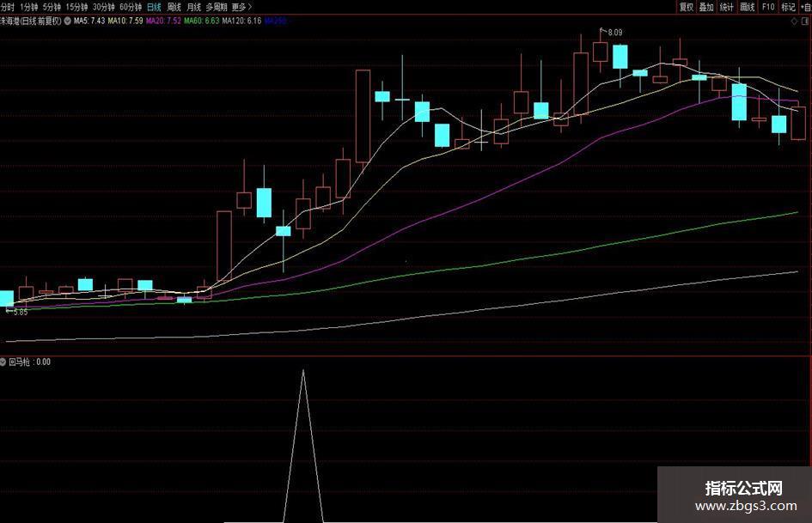The height and width of the screenshot is (523, 812).
Task: Switch to the 日线 daily chart tab
Action: (155, 7)
